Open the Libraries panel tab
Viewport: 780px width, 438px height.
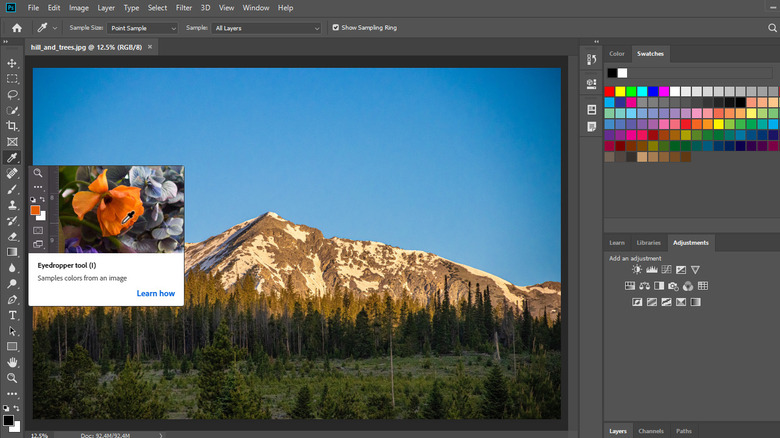(648, 242)
